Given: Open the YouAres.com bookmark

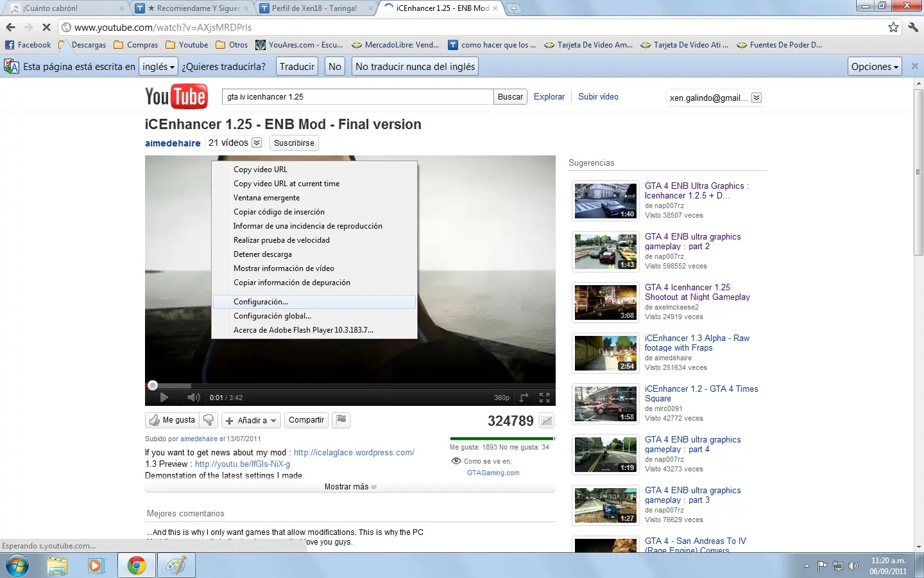Looking at the screenshot, I should tap(299, 45).
